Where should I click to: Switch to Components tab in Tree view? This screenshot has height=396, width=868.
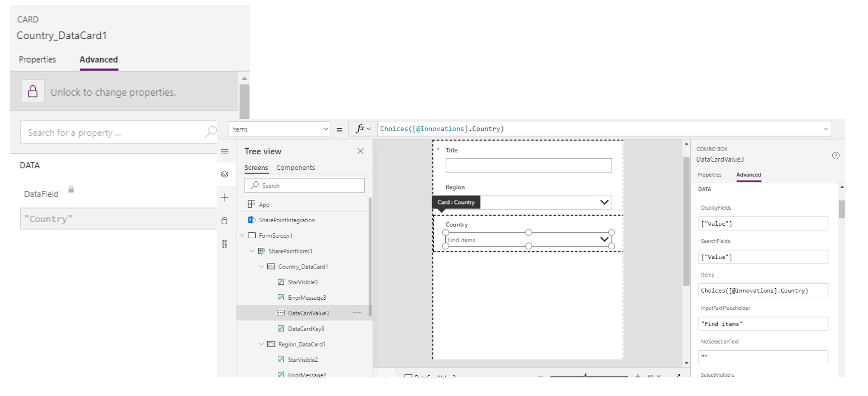click(296, 167)
